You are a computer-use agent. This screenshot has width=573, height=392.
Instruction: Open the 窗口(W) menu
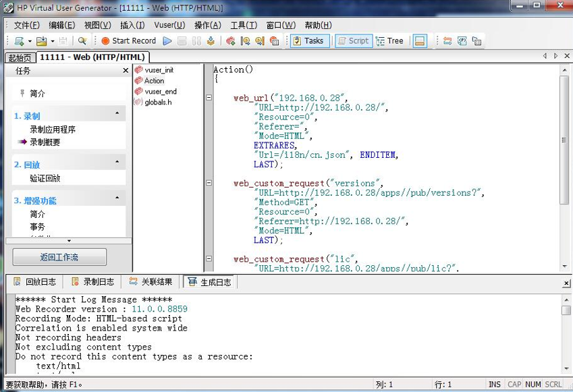(x=281, y=25)
